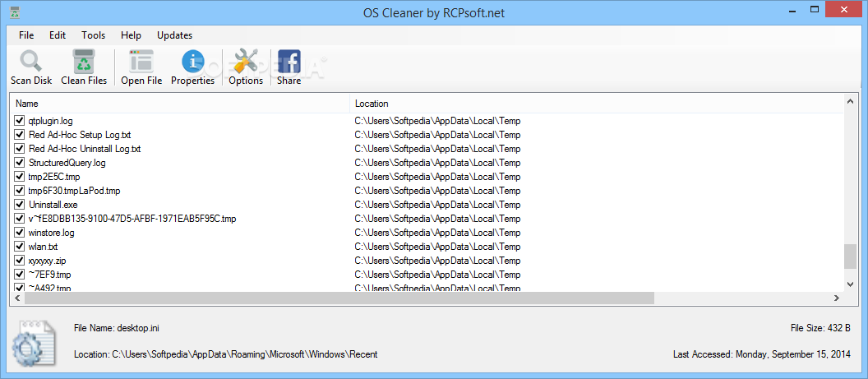868x379 pixels.
Task: Uncheck Red Ad-Hoc Uninstall Log.txt checkbox
Action: [x=20, y=149]
